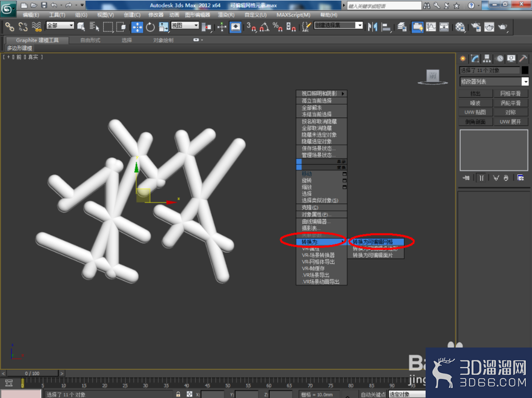Expand the 视口照明和阴影 submenu

tap(322, 94)
